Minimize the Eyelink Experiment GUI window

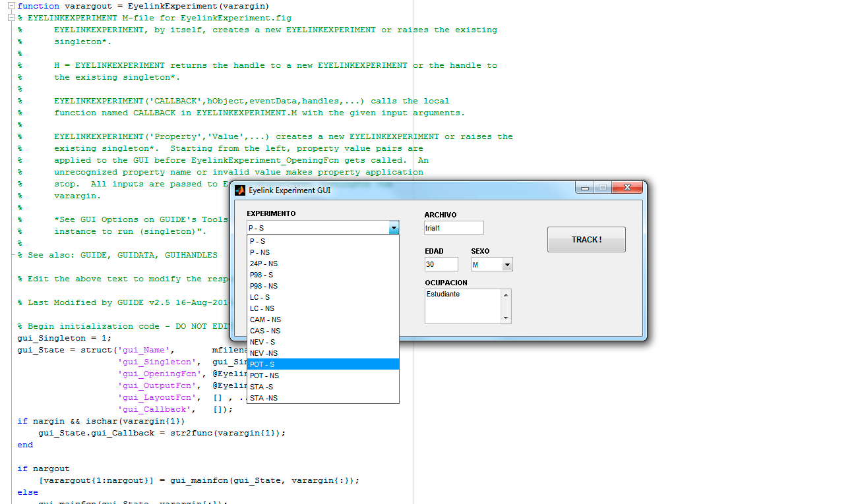584,188
